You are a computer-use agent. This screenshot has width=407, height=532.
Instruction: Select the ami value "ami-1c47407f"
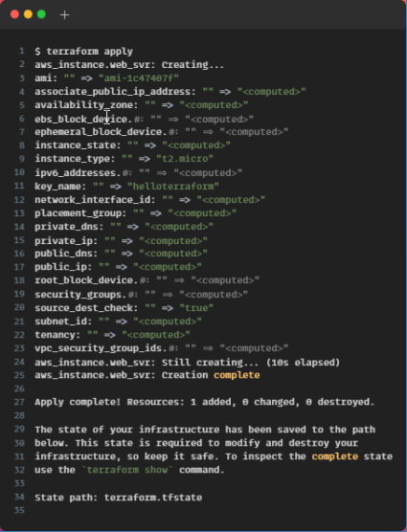(139, 78)
